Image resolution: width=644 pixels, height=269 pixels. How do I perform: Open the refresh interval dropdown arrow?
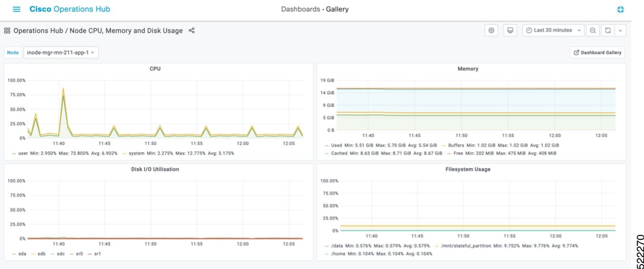(x=620, y=30)
